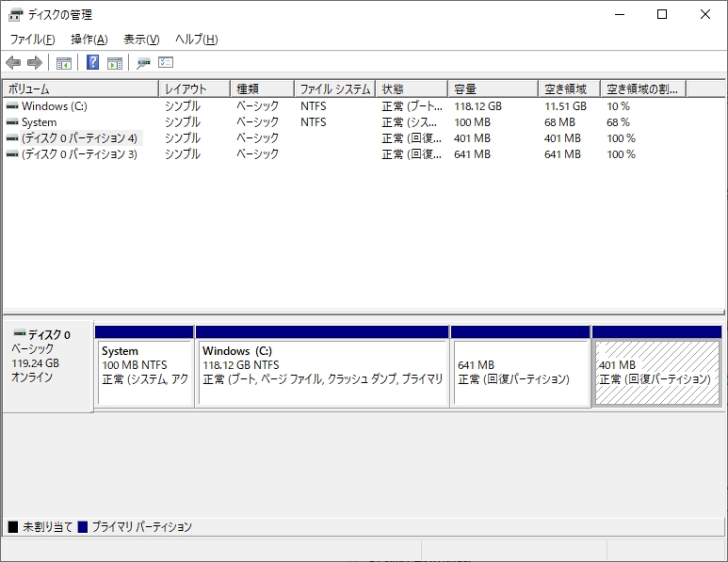Sort by the レイアウト column header
The width and height of the screenshot is (728, 562).
coord(195,88)
